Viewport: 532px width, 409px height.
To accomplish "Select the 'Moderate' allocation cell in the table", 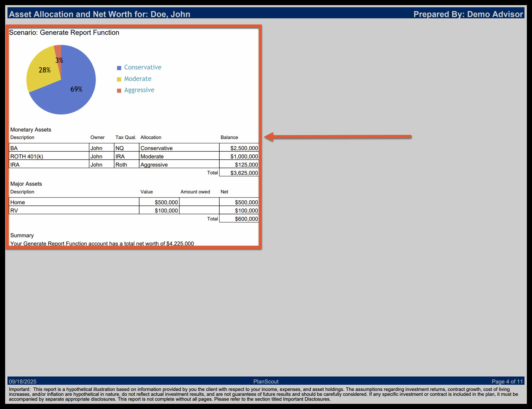I will click(179, 156).
